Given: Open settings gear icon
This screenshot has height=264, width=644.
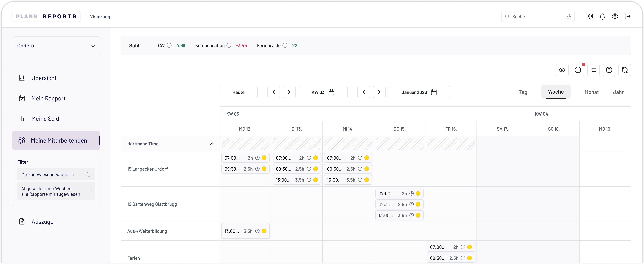Looking at the screenshot, I should (615, 16).
